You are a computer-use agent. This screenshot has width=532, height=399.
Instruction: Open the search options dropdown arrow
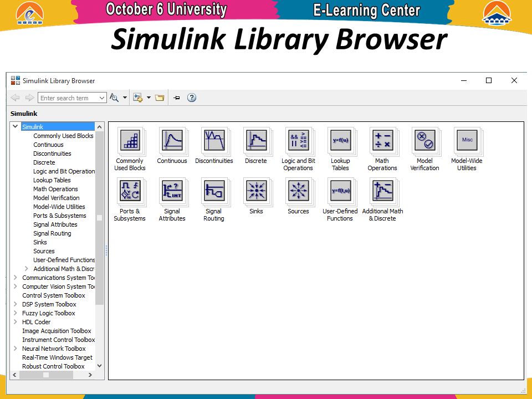click(125, 98)
